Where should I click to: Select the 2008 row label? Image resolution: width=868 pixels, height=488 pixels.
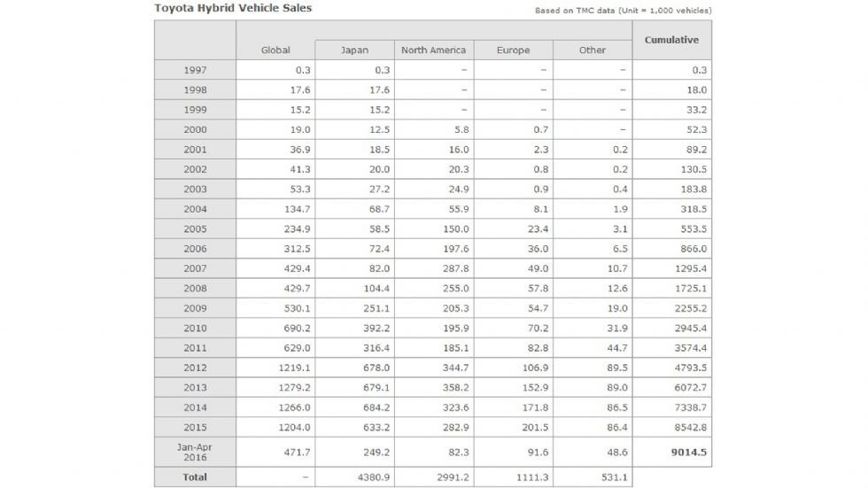click(x=195, y=288)
